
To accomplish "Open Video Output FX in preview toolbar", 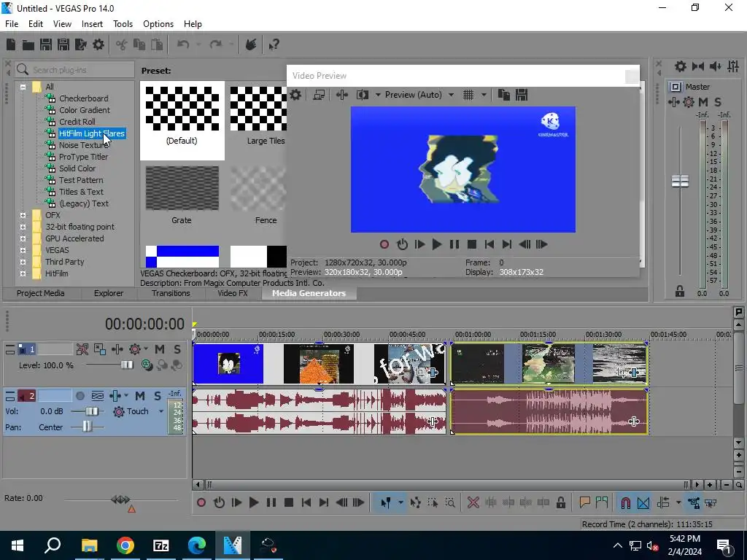I will [342, 95].
